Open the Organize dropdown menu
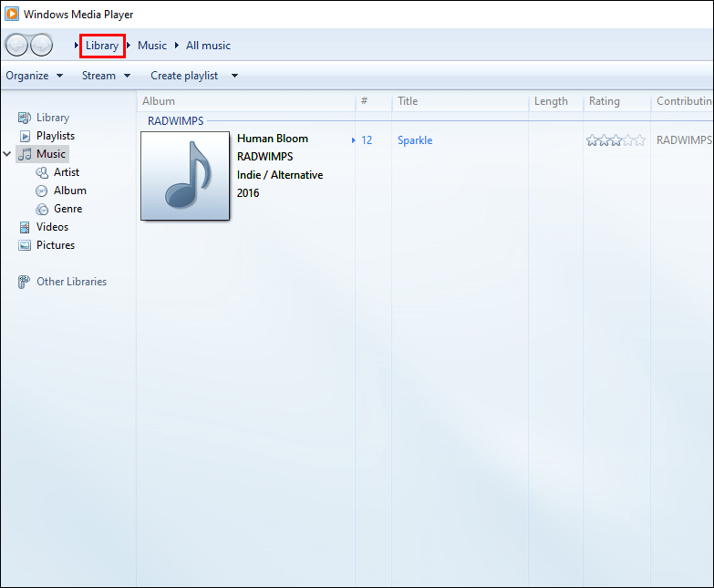 [x=34, y=76]
